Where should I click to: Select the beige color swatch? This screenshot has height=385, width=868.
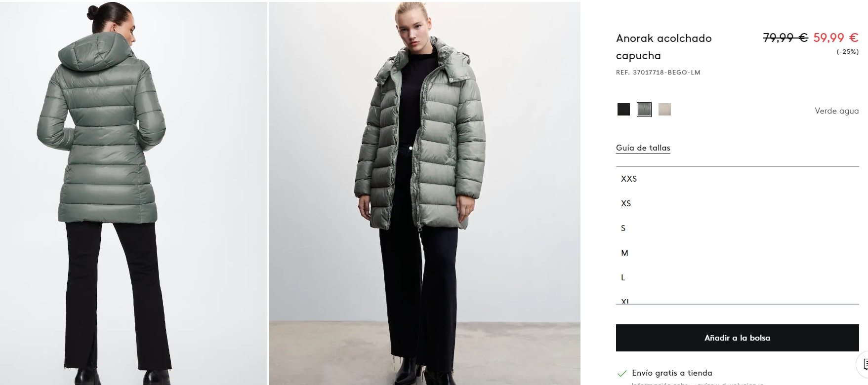pos(665,110)
